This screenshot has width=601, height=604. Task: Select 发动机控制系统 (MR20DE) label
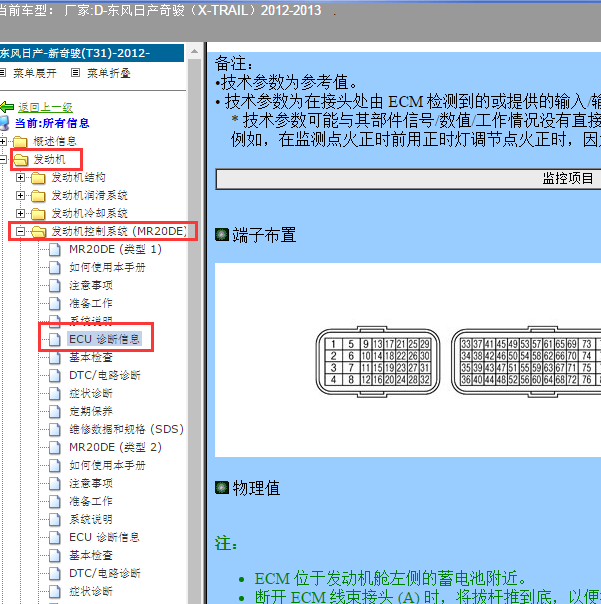119,231
